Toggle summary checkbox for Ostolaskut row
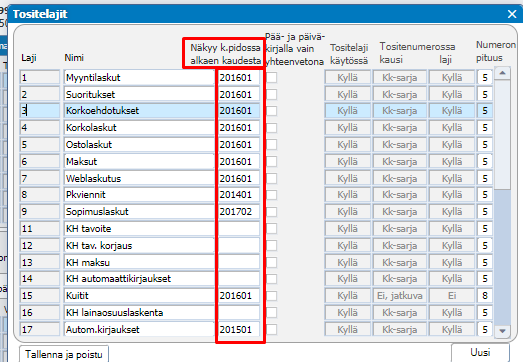The image size is (523, 362). click(x=272, y=144)
